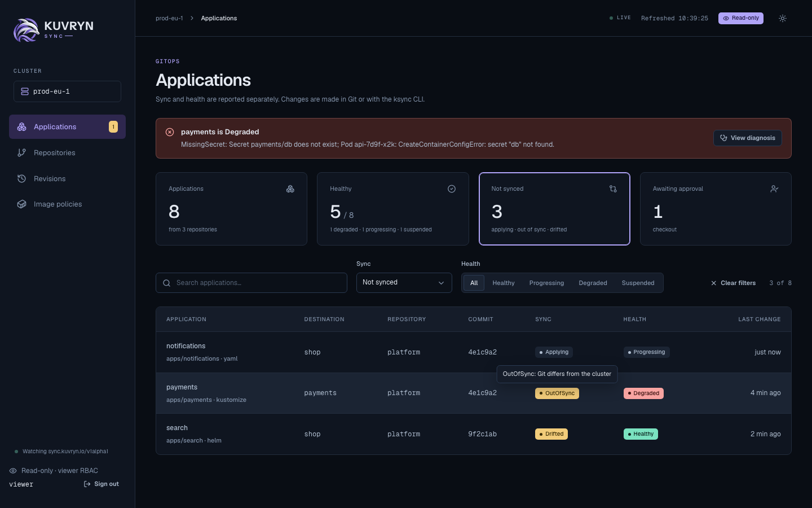Viewport: 812px width, 508px height.
Task: Click the Awaiting approval user-check icon
Action: tap(775, 189)
